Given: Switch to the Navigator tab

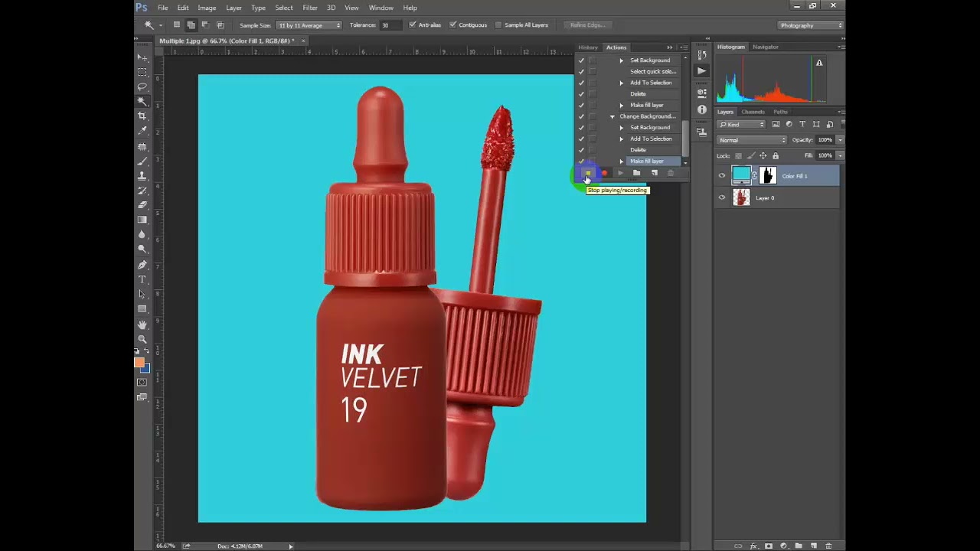Looking at the screenshot, I should 765,47.
